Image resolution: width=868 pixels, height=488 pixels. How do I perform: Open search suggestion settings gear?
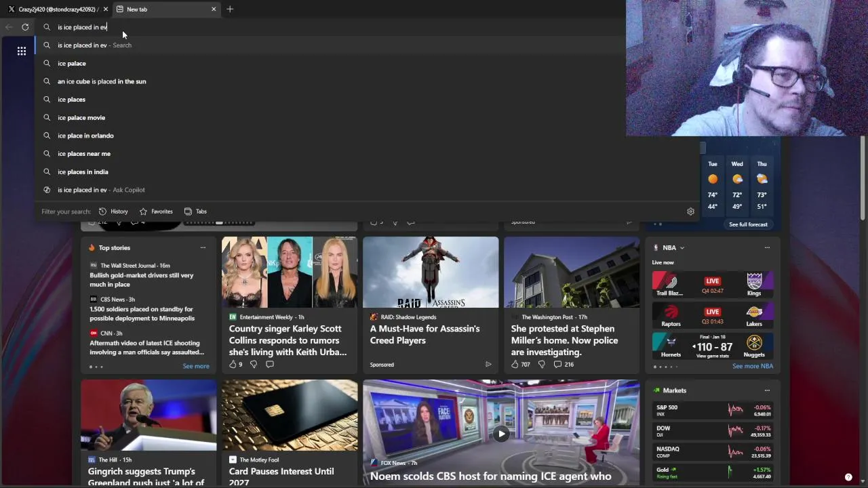click(x=690, y=211)
